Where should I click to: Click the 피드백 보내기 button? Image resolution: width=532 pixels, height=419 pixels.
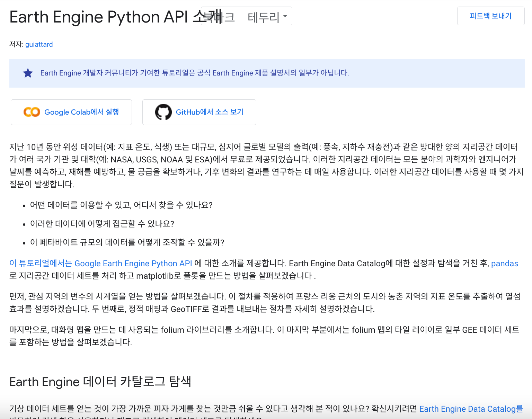(491, 16)
